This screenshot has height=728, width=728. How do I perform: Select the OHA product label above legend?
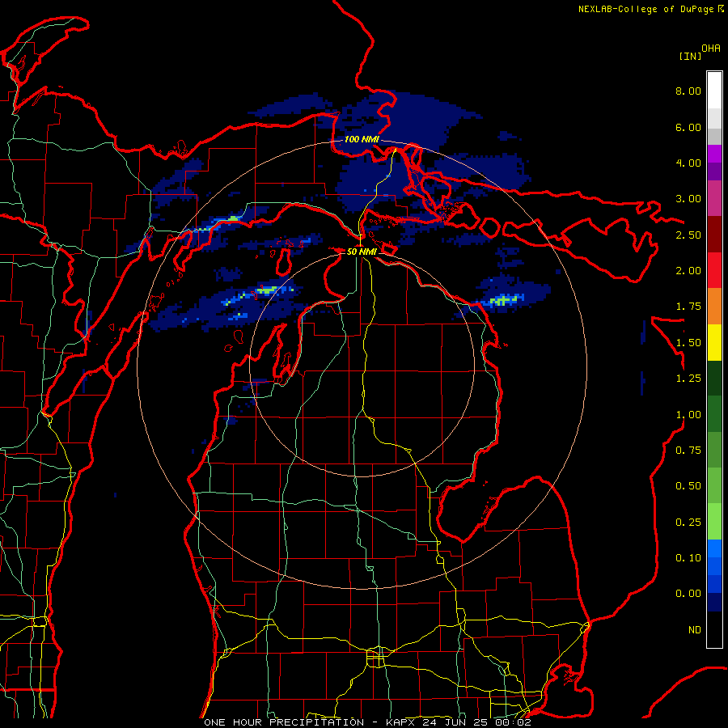click(711, 49)
